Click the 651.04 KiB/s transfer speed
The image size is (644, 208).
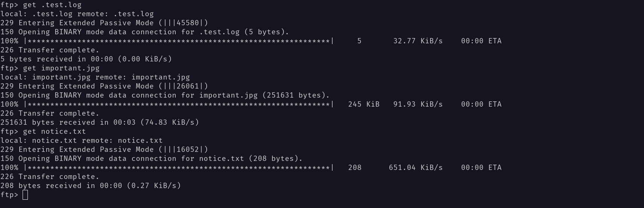click(x=416, y=168)
